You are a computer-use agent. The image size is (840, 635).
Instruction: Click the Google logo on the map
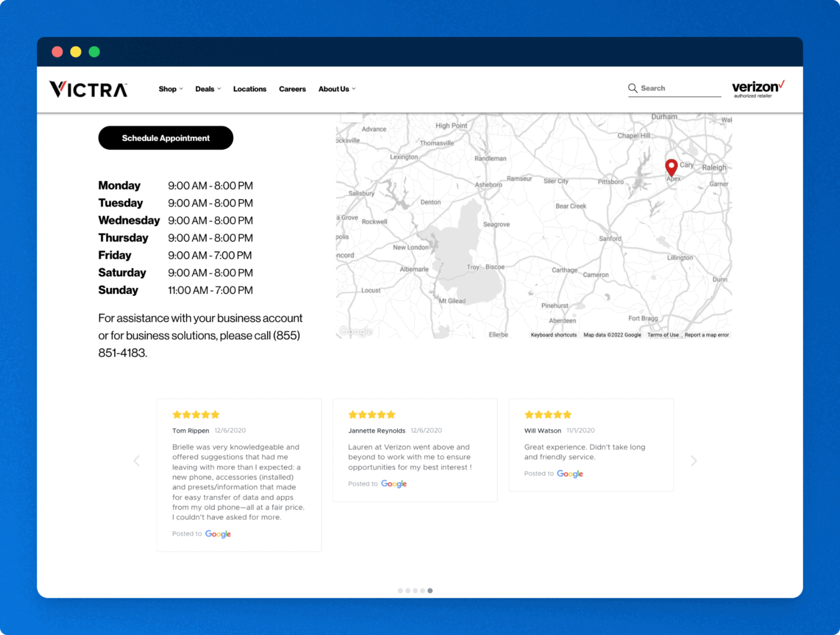tap(355, 331)
